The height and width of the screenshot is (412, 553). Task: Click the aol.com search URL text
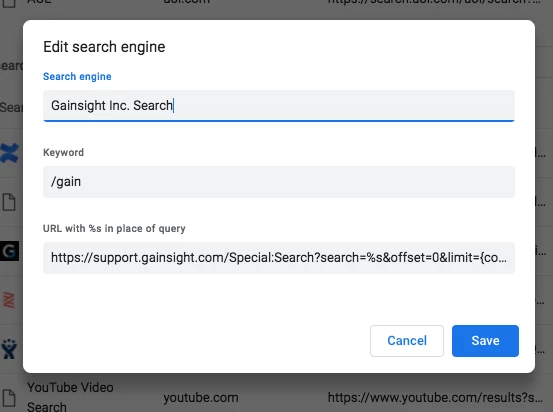coord(434,2)
